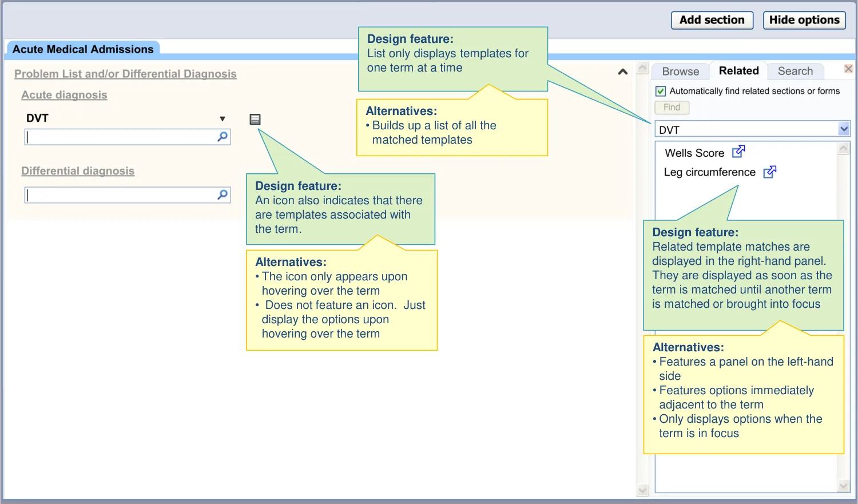Open the Leg circumference template link icon
858x504 pixels.
(770, 172)
